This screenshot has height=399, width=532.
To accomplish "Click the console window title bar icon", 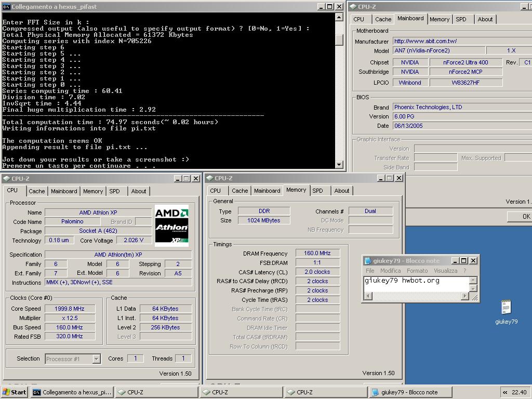I will click(x=6, y=7).
